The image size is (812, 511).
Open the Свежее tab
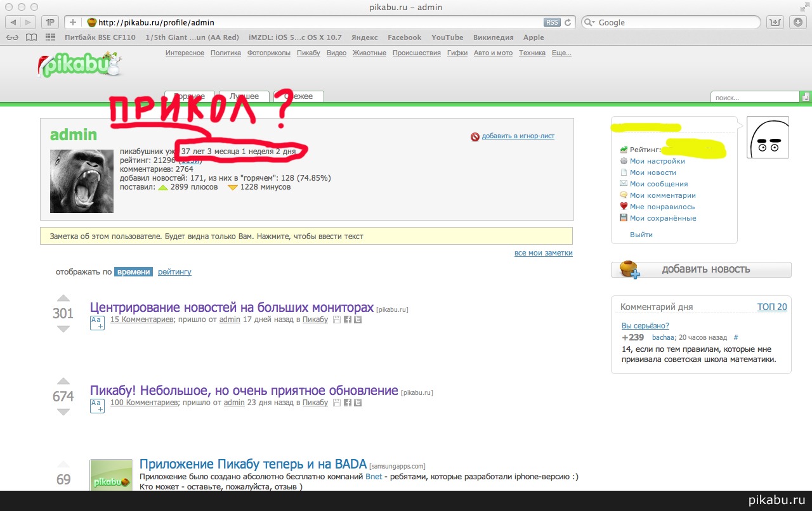pos(299,96)
